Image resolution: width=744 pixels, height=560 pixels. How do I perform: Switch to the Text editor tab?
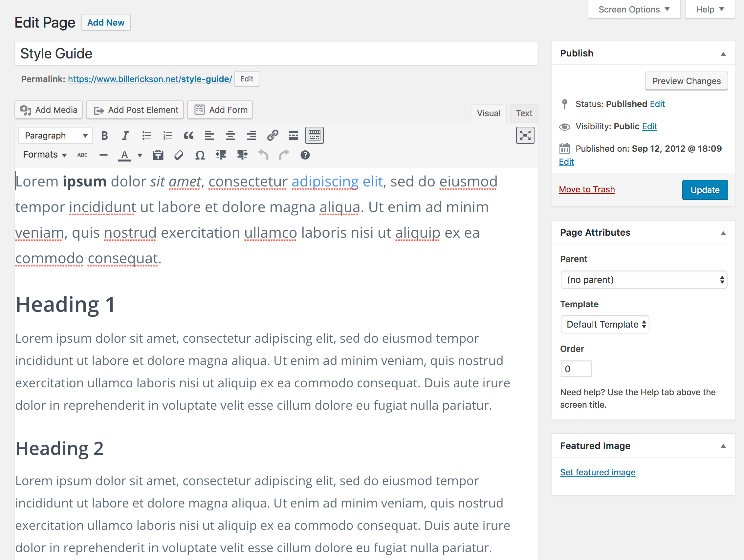pos(524,113)
